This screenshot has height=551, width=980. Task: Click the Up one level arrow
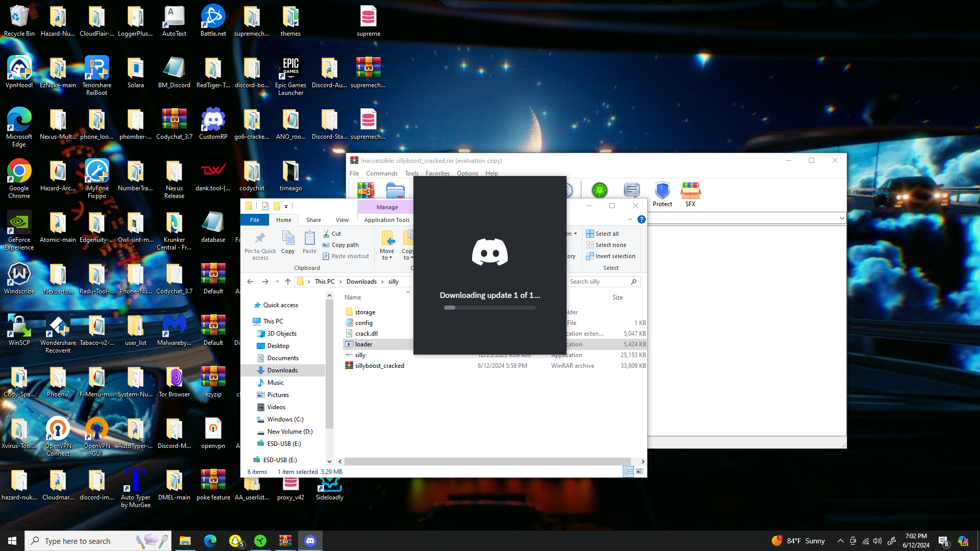[288, 282]
